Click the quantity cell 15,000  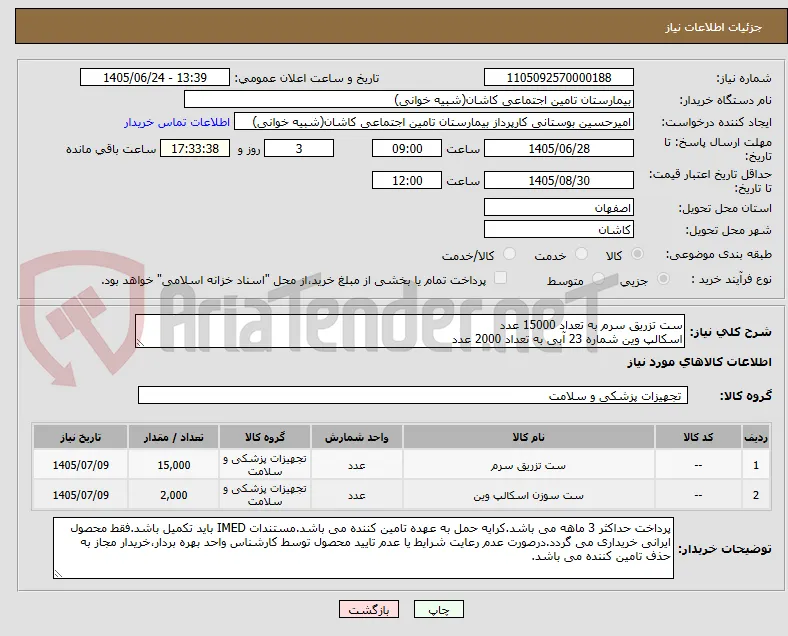tap(174, 465)
